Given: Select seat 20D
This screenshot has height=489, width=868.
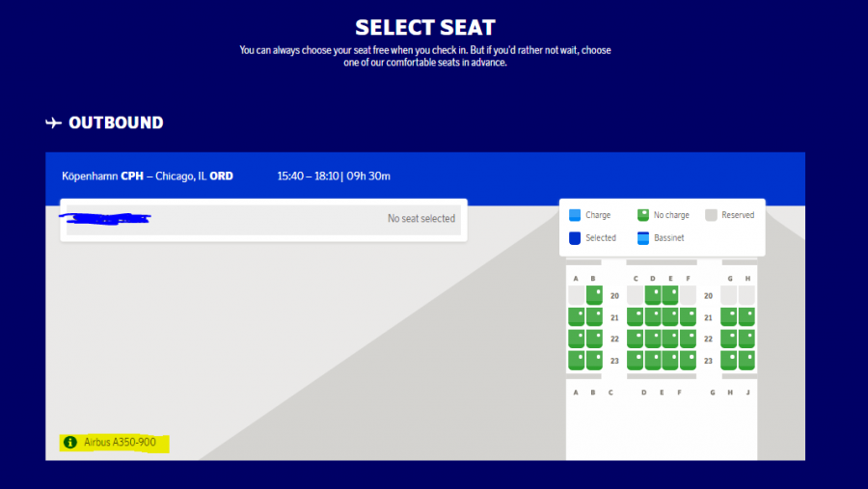Looking at the screenshot, I should (653, 295).
